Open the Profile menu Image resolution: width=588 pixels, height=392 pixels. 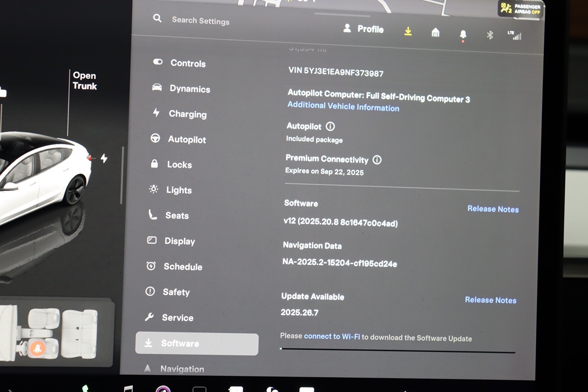363,29
